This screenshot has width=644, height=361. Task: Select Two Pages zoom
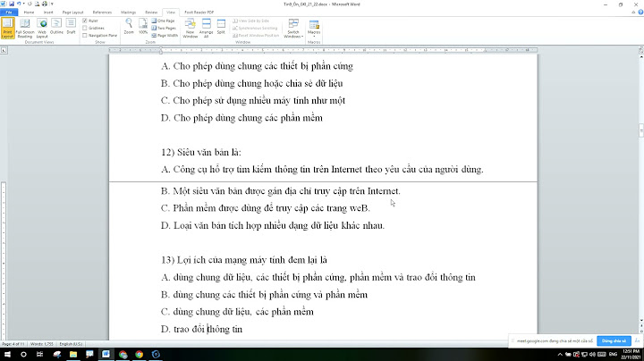tap(164, 28)
